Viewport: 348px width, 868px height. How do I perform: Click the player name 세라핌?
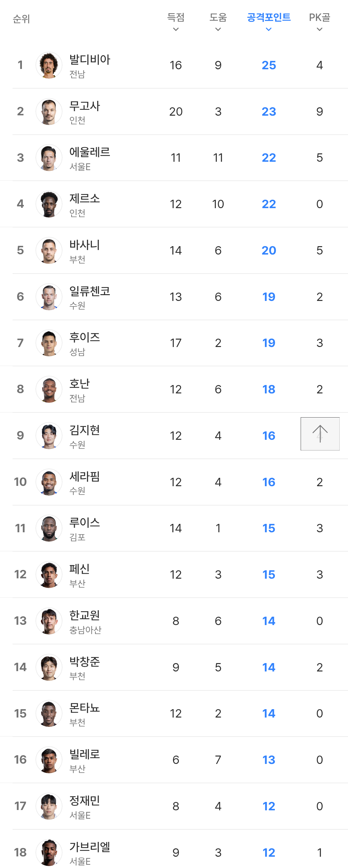(84, 477)
